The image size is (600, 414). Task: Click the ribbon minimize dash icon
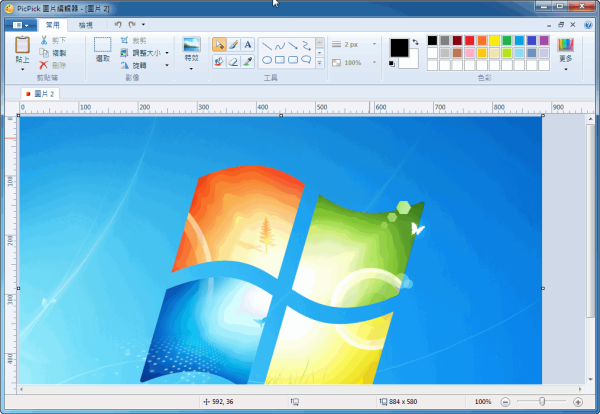[549, 25]
